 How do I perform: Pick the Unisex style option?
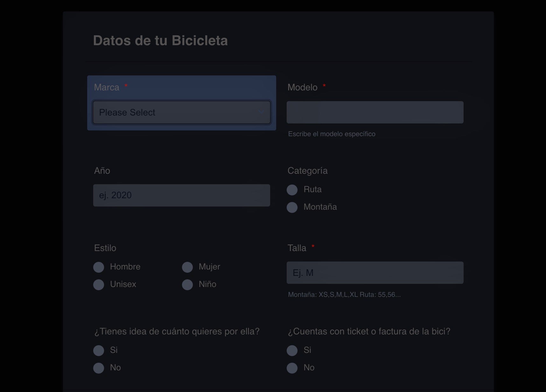coord(99,285)
